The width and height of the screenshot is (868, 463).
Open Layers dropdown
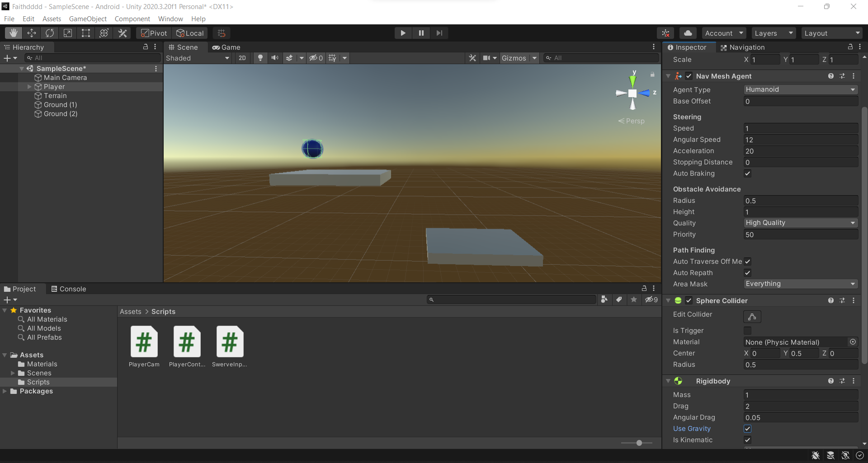coord(774,33)
